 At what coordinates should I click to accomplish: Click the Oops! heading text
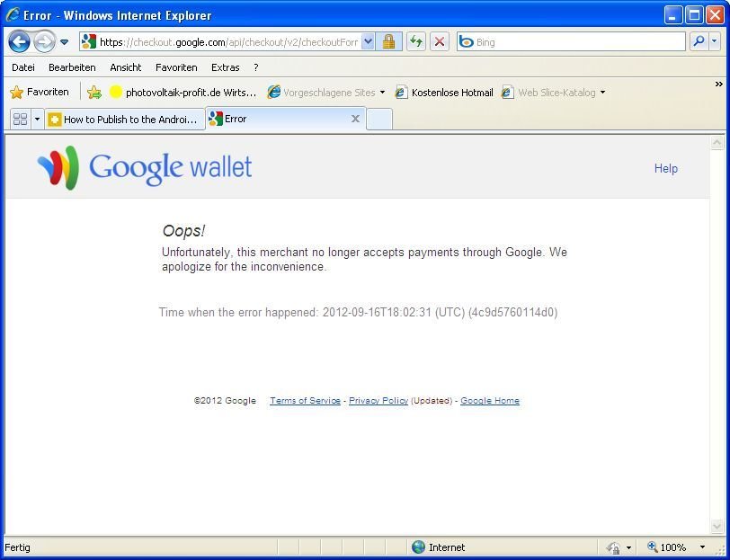[x=183, y=231]
